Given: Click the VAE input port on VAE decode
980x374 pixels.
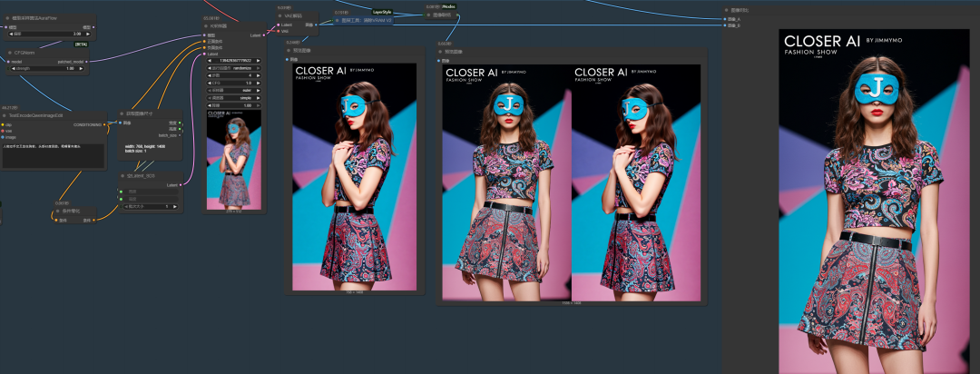Looking at the screenshot, I should pos(279,31).
